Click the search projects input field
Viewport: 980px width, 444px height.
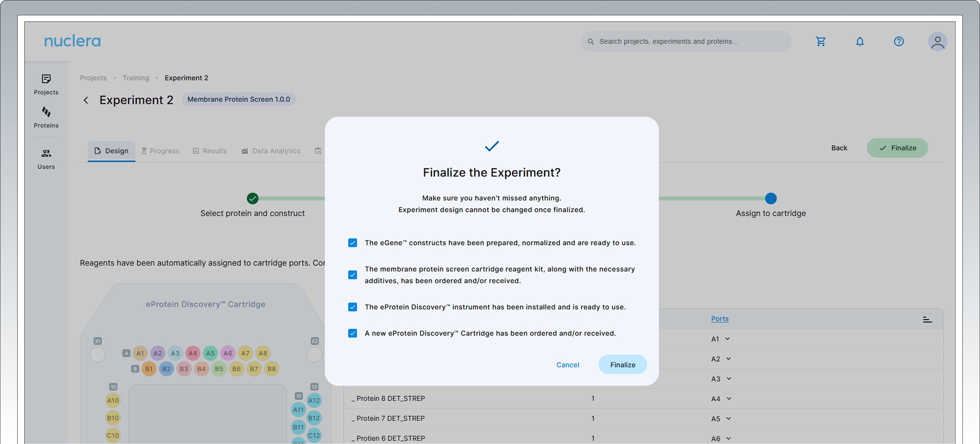[686, 41]
